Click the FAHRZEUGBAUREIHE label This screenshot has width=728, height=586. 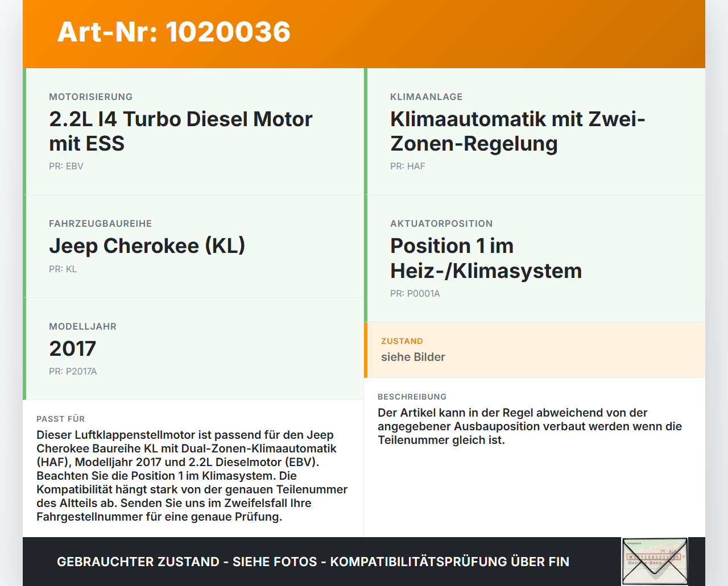101,223
